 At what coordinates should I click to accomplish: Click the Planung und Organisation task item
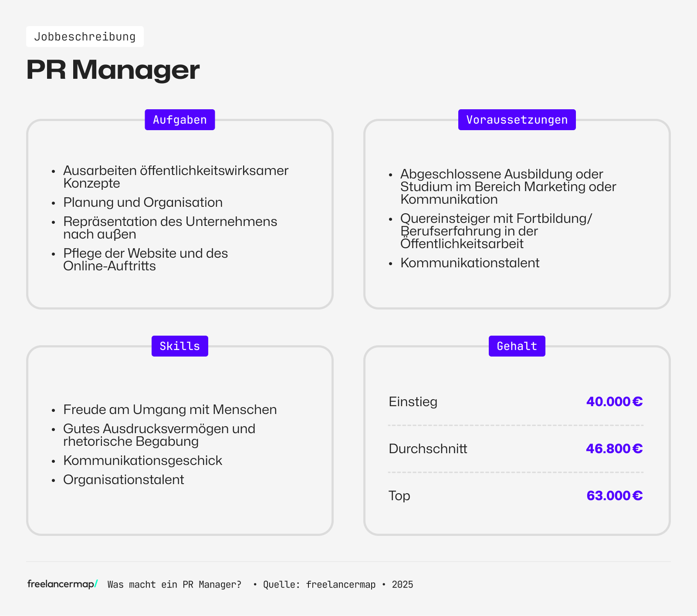pyautogui.click(x=143, y=202)
